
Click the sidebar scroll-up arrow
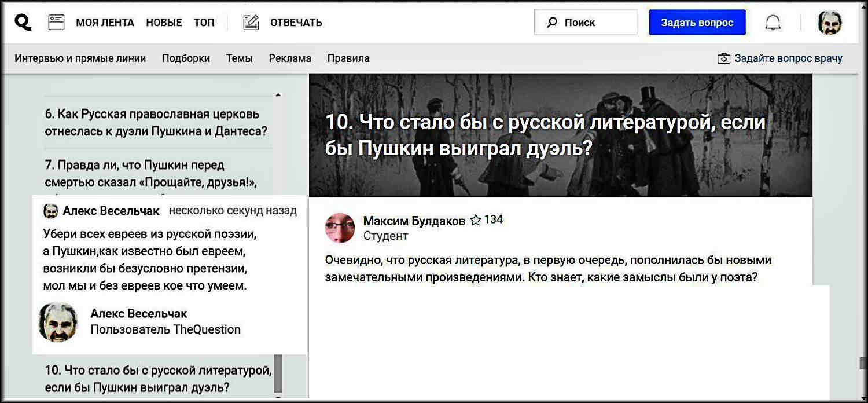(278, 95)
